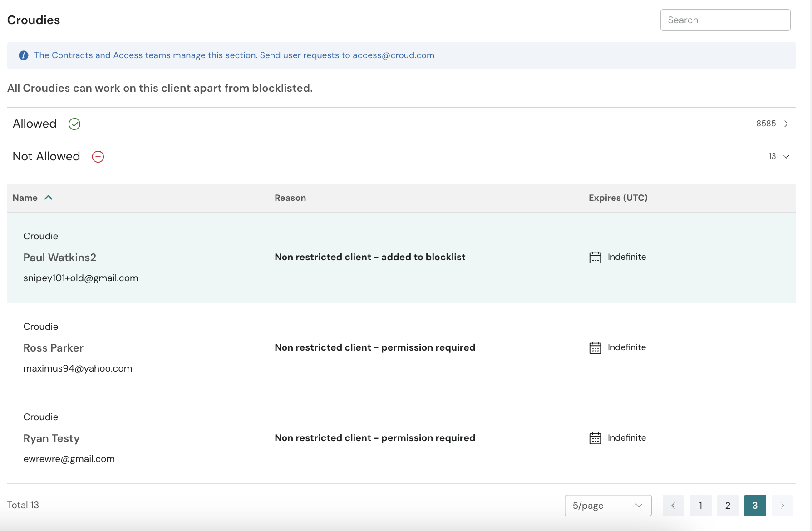Select the name Ross Parker
The height and width of the screenshot is (531, 812).
(53, 348)
